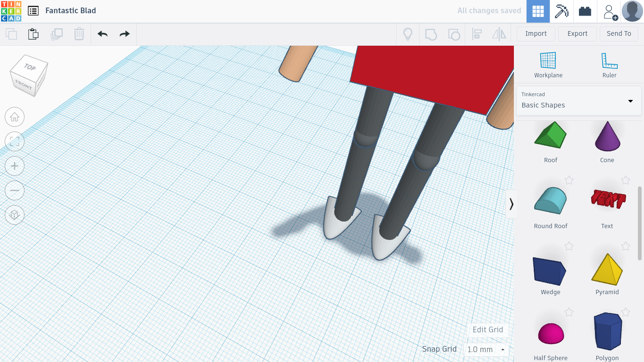Toggle Show all lightbulb icon
The height and width of the screenshot is (362, 644).
408,34
